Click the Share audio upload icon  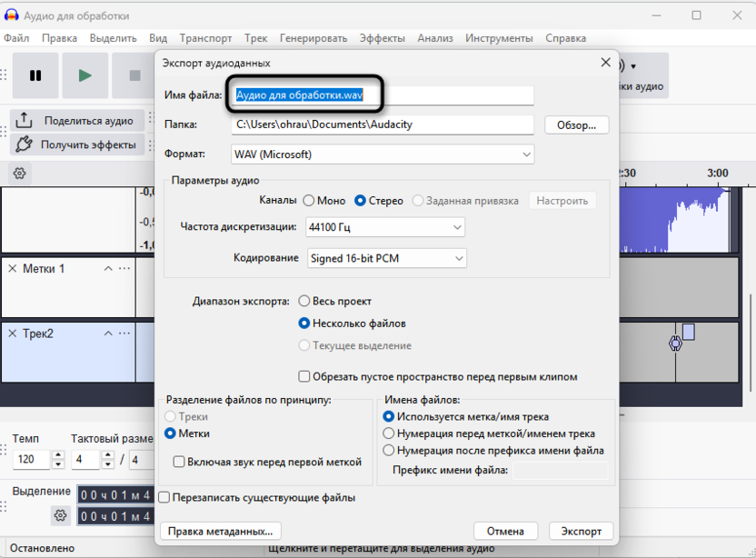tap(24, 121)
